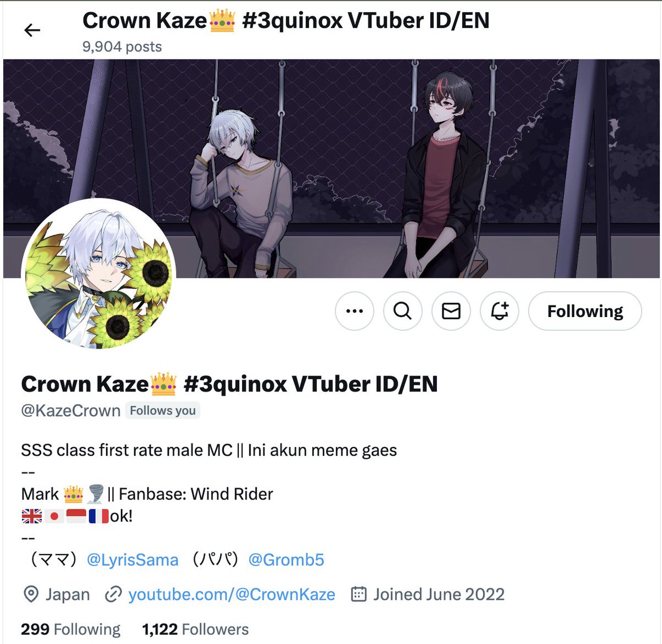
Task: Search this profile's posts with magnifier icon
Action: (x=403, y=311)
